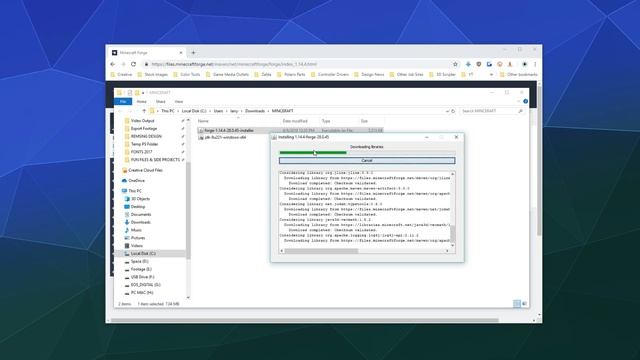Open the Controller Drivers bookmarks folder

coord(330,75)
